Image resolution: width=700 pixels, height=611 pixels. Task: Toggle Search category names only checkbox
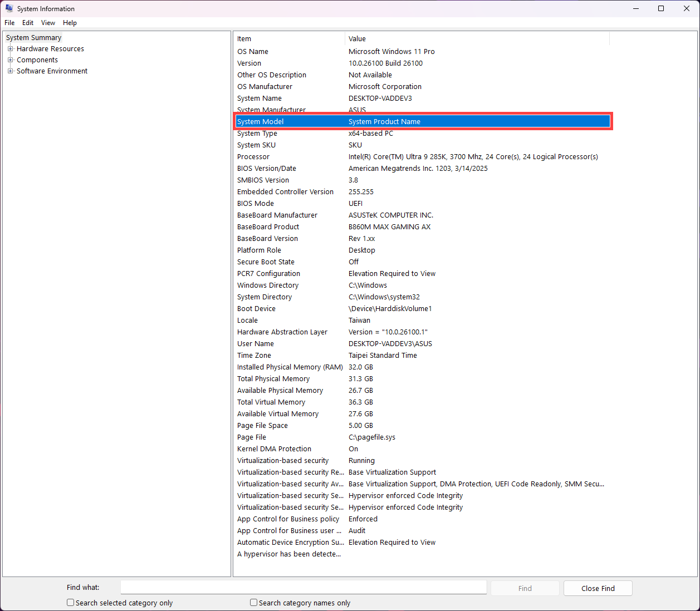click(253, 603)
